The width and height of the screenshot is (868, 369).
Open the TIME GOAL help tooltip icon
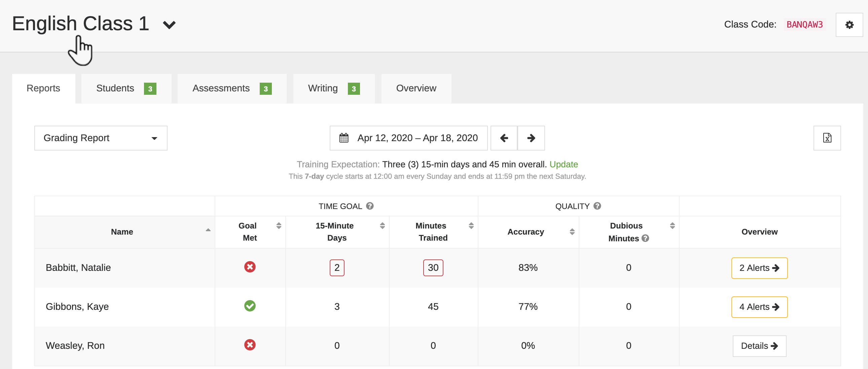[370, 206]
